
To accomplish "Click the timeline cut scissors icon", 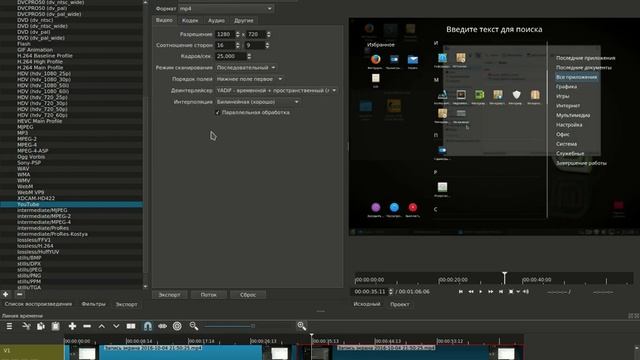I will pyautogui.click(x=26, y=326).
